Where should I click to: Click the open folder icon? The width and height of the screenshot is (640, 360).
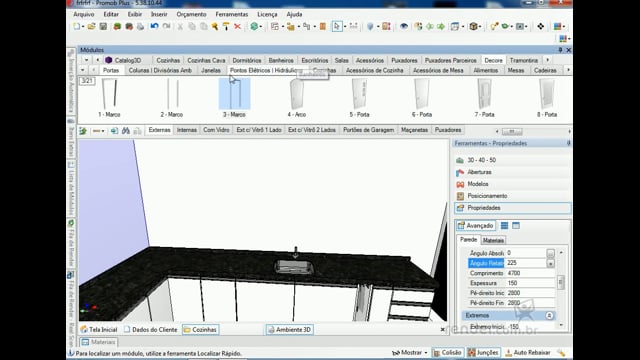tap(91, 27)
